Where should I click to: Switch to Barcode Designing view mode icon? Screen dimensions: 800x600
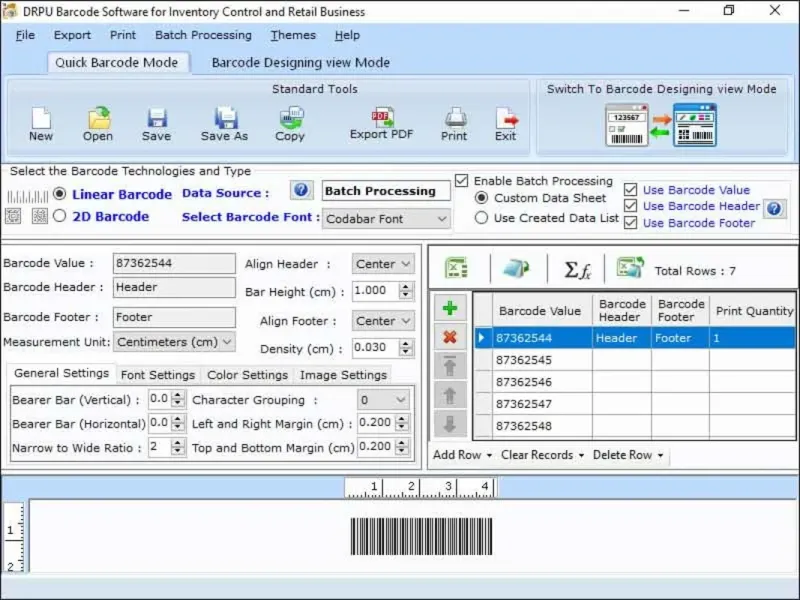point(660,126)
